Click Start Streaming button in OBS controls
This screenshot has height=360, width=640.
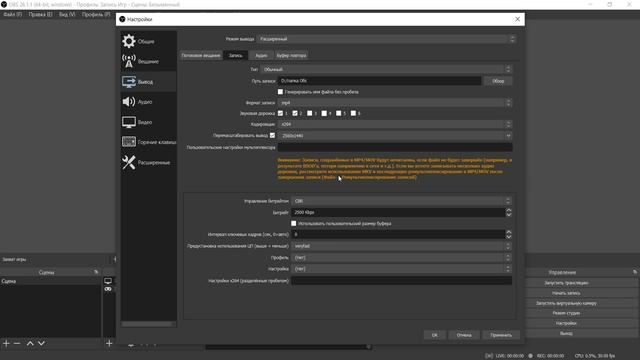566,282
